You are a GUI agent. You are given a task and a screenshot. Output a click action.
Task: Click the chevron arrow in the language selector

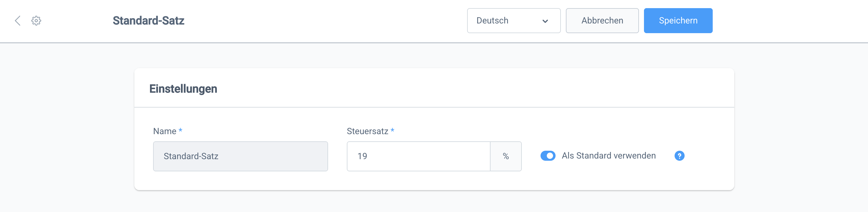tap(545, 21)
